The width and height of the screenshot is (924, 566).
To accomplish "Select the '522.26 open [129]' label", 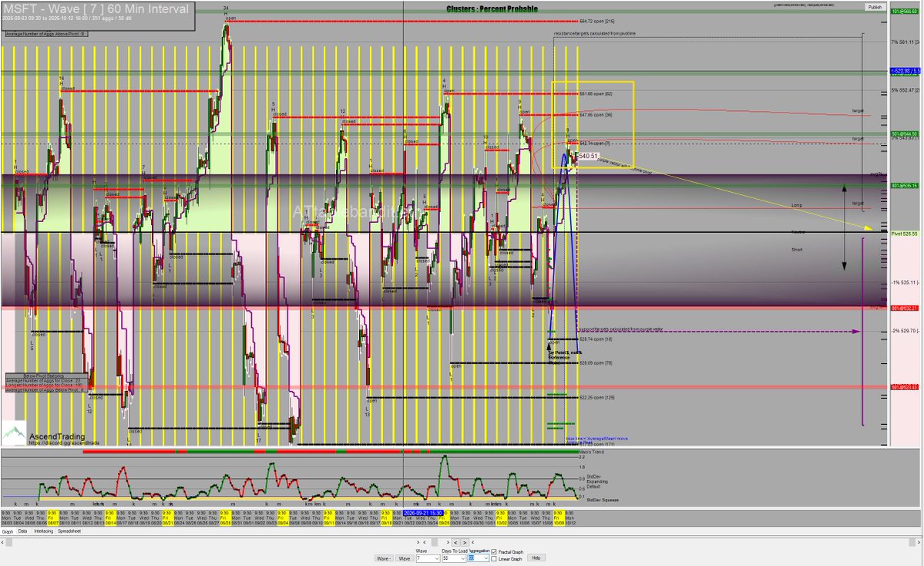I will [597, 398].
